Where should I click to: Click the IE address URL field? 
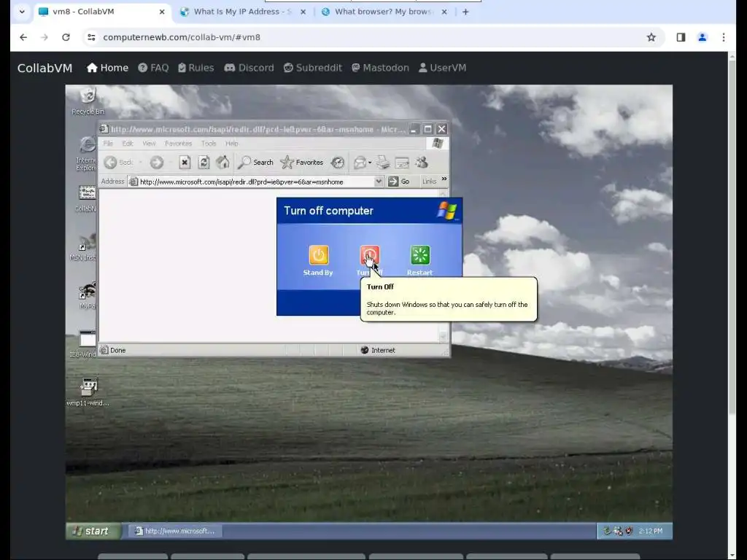(x=252, y=182)
